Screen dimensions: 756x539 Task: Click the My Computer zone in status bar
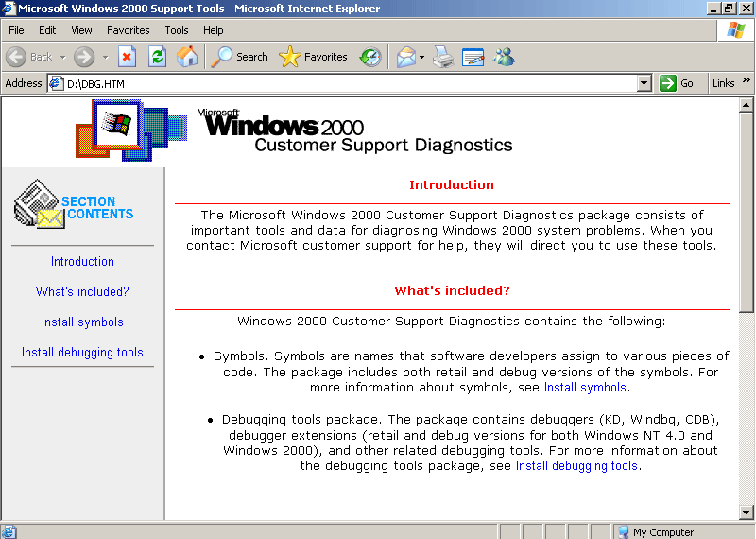tap(681, 531)
